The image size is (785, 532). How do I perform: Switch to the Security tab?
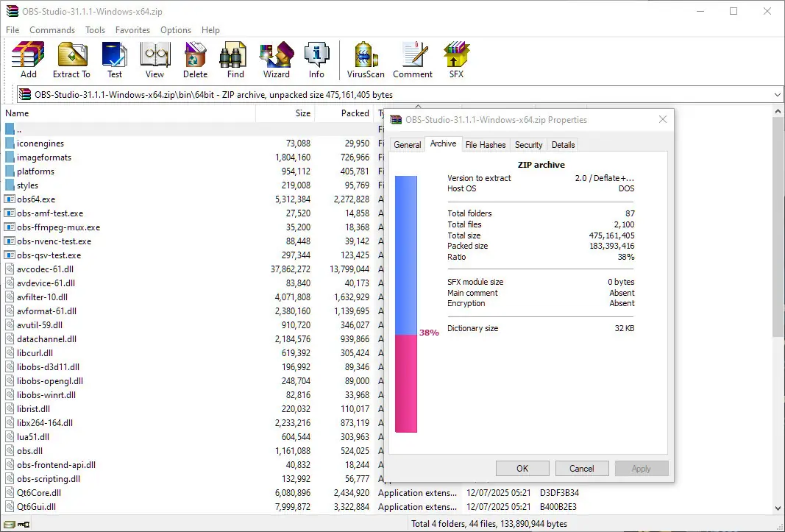coord(529,145)
